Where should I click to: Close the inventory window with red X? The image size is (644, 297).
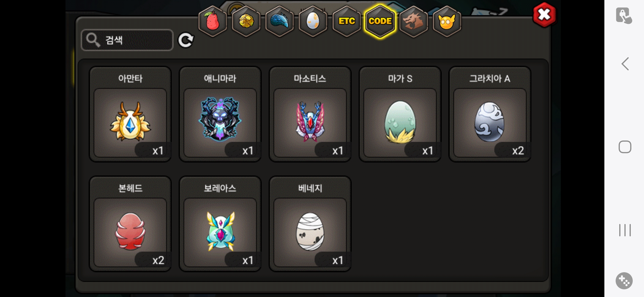544,15
